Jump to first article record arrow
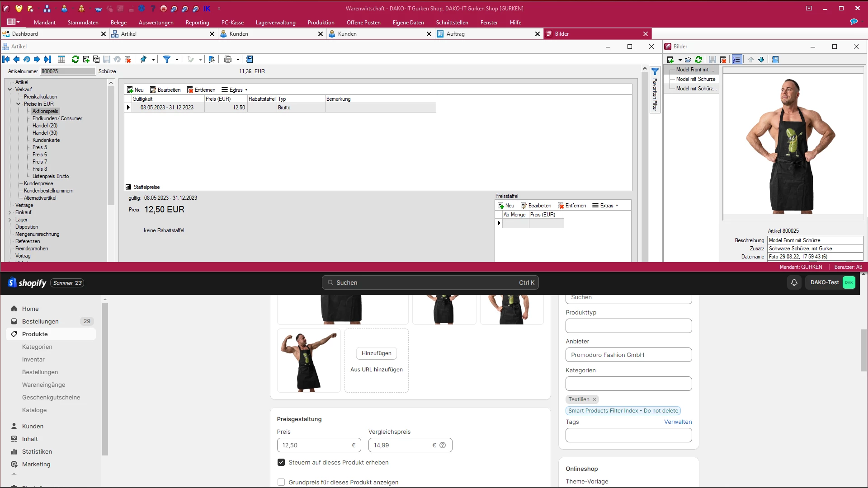This screenshot has width=868, height=488. [x=6, y=59]
